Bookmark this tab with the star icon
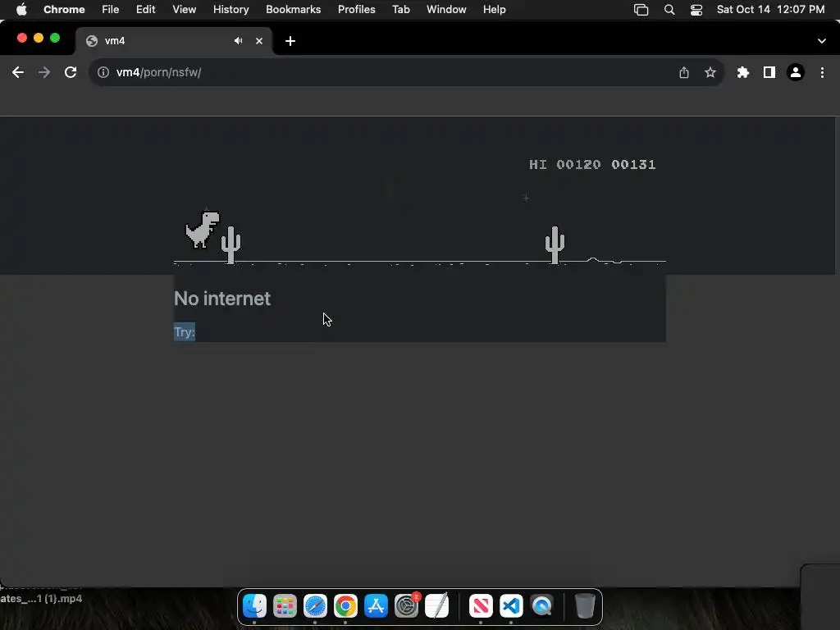The image size is (840, 630). pos(710,72)
